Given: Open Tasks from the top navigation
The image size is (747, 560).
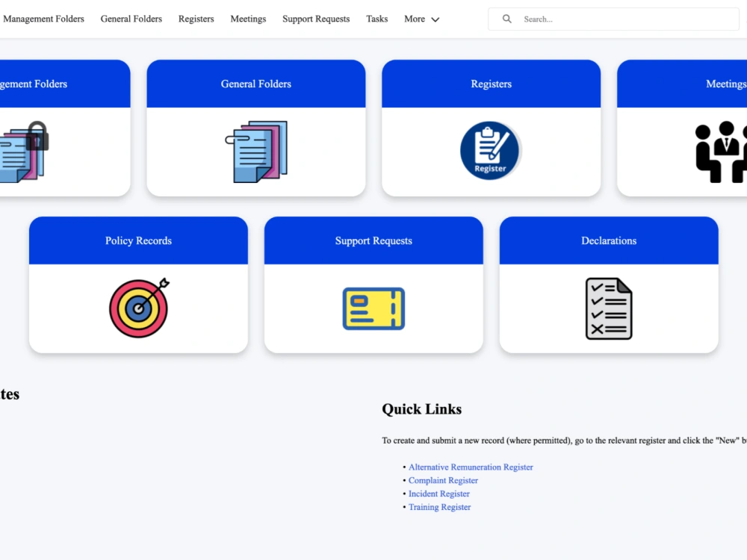Looking at the screenshot, I should click(x=376, y=19).
